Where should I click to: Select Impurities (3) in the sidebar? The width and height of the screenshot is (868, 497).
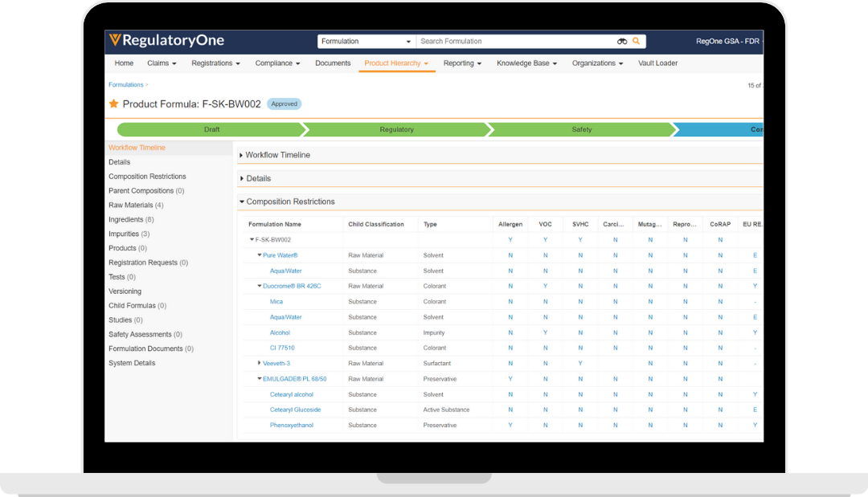pyautogui.click(x=129, y=234)
